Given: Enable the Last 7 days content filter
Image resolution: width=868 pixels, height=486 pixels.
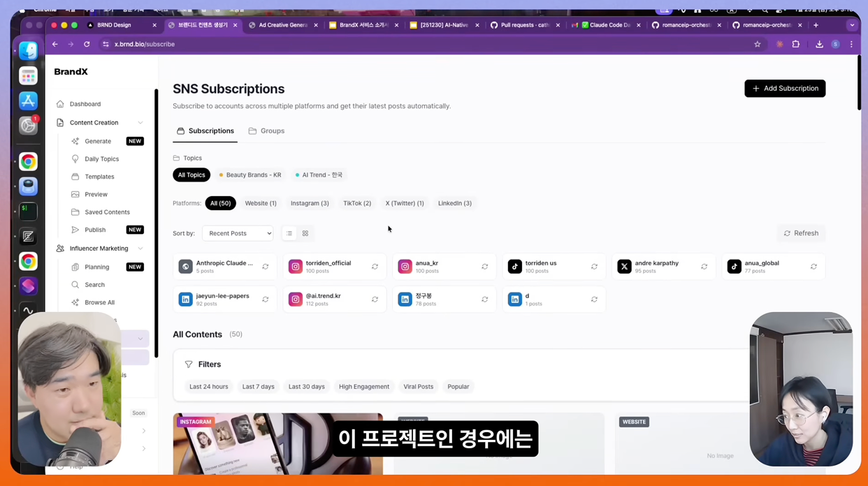Looking at the screenshot, I should [258, 386].
